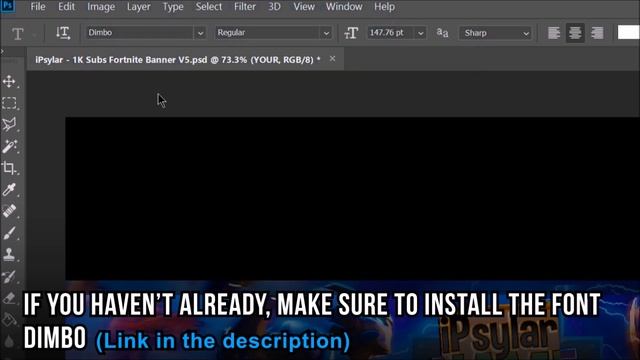The image size is (640, 360).
Task: Select the Rectangular Marquee tool
Action: 9,102
